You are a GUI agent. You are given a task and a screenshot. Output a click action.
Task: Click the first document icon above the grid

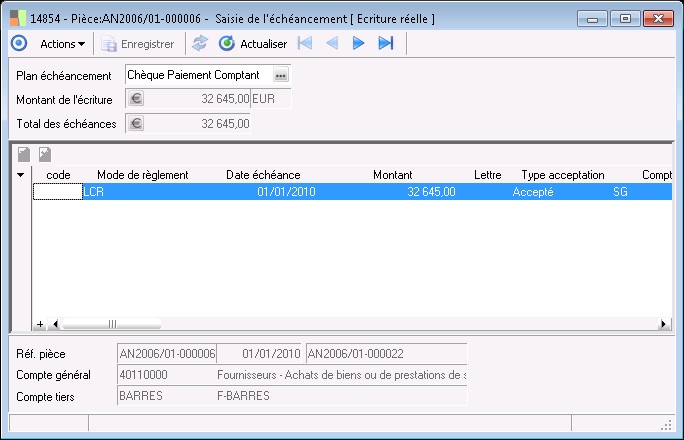click(24, 154)
